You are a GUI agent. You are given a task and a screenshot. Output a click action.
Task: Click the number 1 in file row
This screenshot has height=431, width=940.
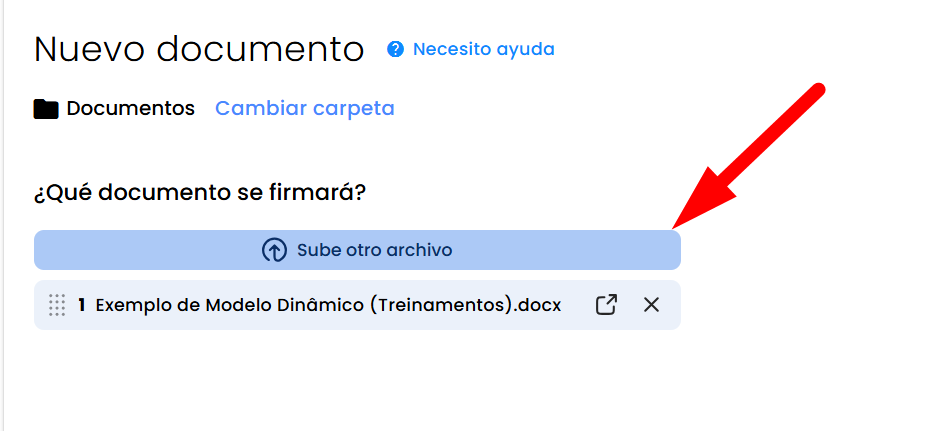82,305
